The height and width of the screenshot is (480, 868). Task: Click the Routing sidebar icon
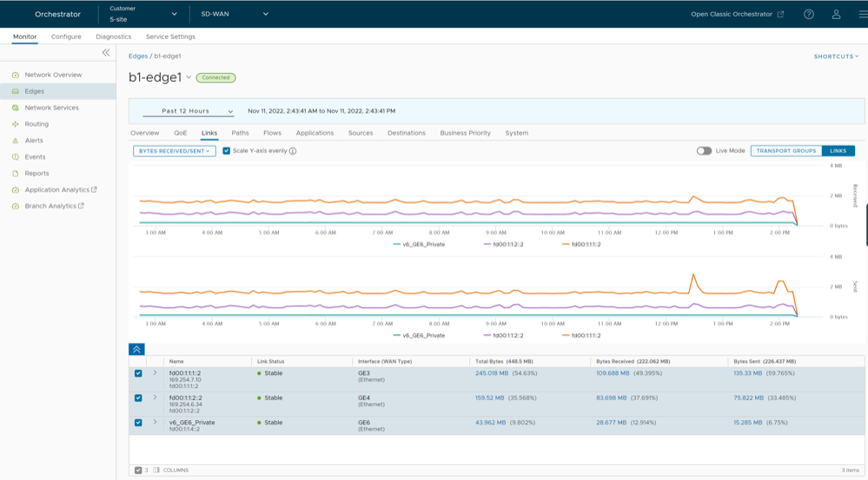coord(16,124)
